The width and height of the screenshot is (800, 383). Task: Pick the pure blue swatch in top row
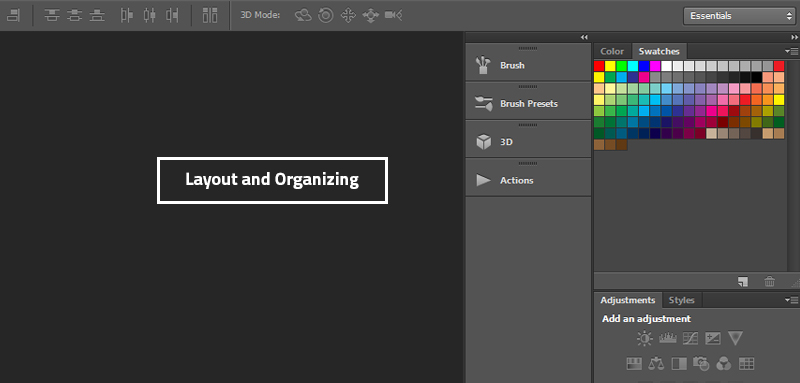tap(644, 66)
